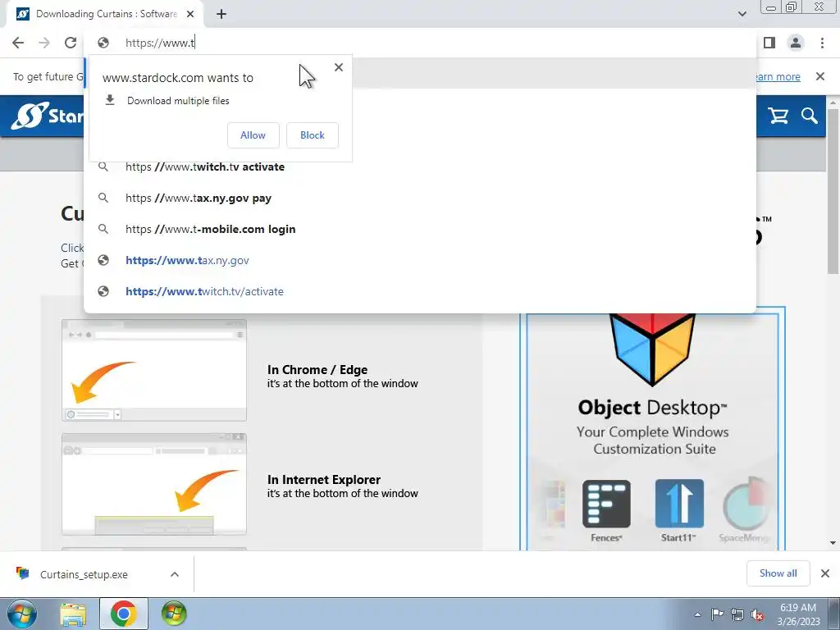Reload the page with the refresh icon
Viewport: 840px width, 630px height.
[71, 43]
